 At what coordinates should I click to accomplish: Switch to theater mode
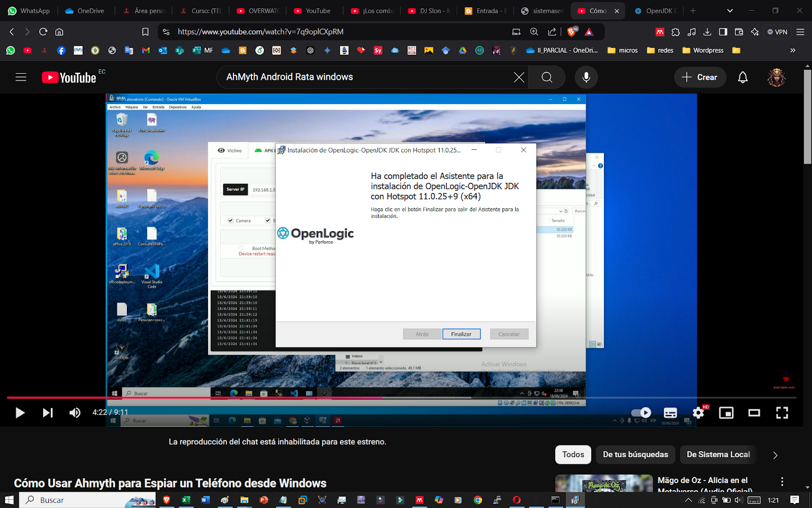pyautogui.click(x=754, y=412)
